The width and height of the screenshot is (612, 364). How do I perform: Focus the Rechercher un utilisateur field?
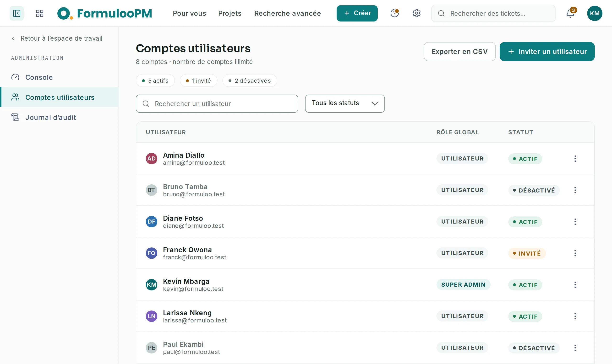click(217, 103)
